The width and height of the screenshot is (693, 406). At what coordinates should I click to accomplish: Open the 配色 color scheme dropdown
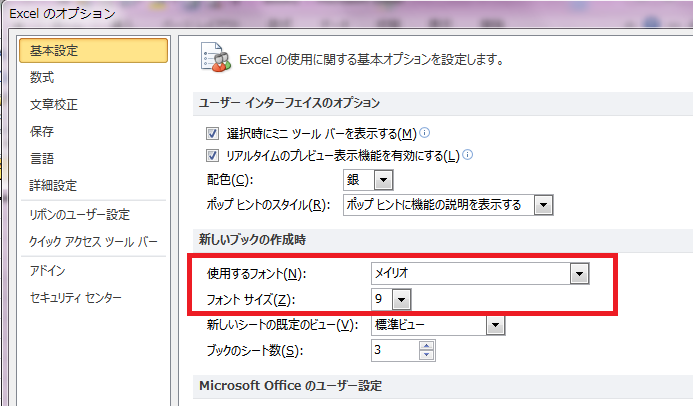[383, 180]
